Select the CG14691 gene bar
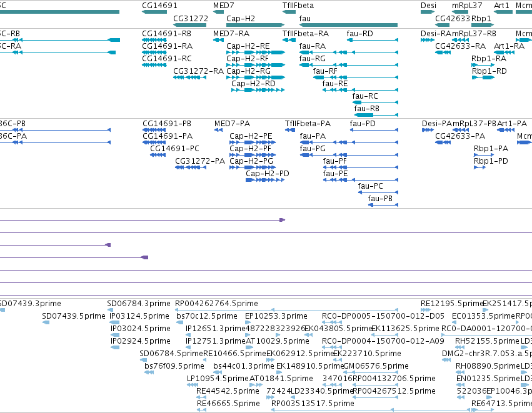 click(154, 12)
